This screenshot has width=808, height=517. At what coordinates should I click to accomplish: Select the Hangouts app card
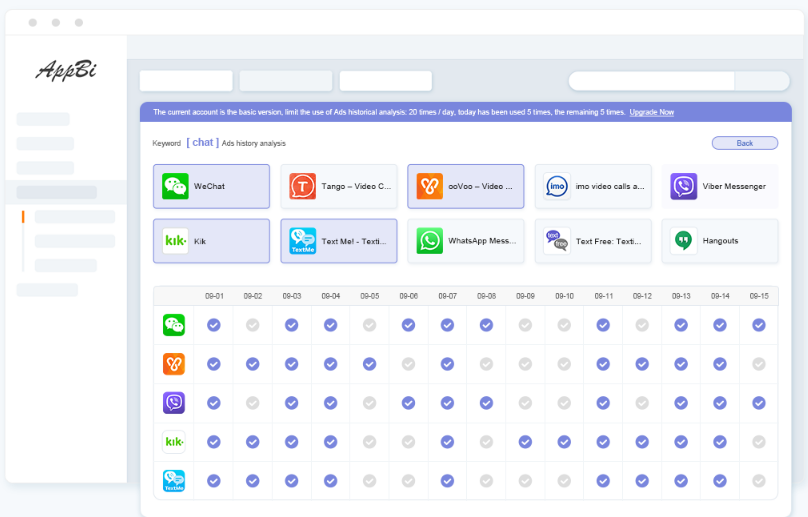[720, 241]
